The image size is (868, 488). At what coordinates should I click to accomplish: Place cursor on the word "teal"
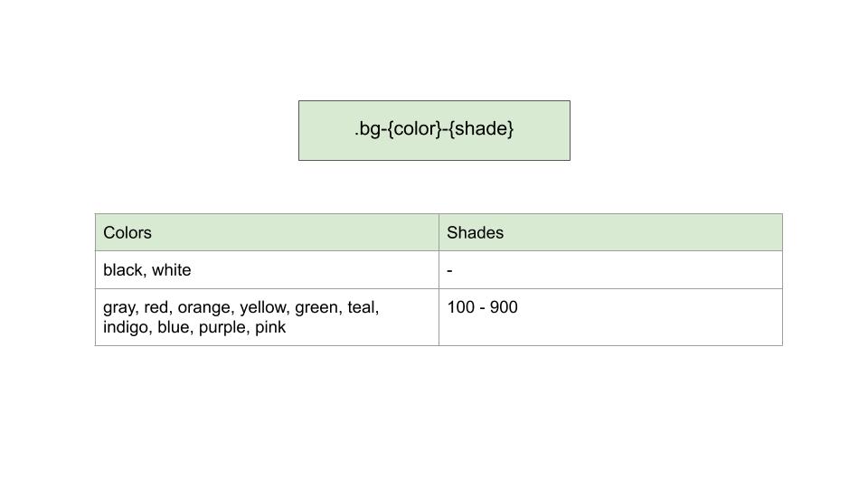pos(363,308)
